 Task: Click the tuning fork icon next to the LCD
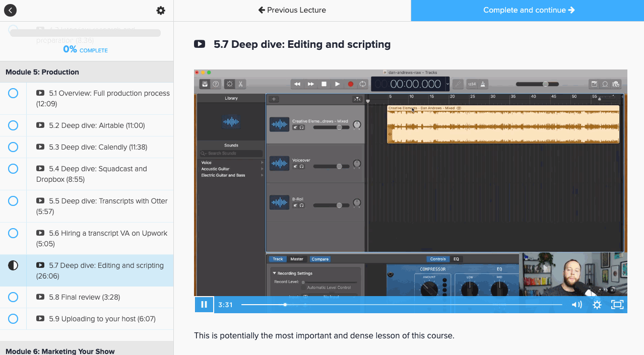pyautogui.click(x=457, y=85)
